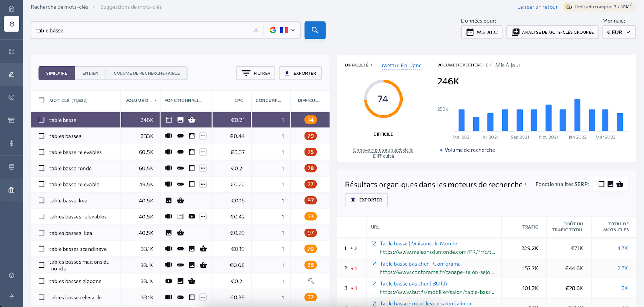Screen dimensions: 644x307
Task: Open the briefcase icon in sidebar
Action: coord(11,190)
